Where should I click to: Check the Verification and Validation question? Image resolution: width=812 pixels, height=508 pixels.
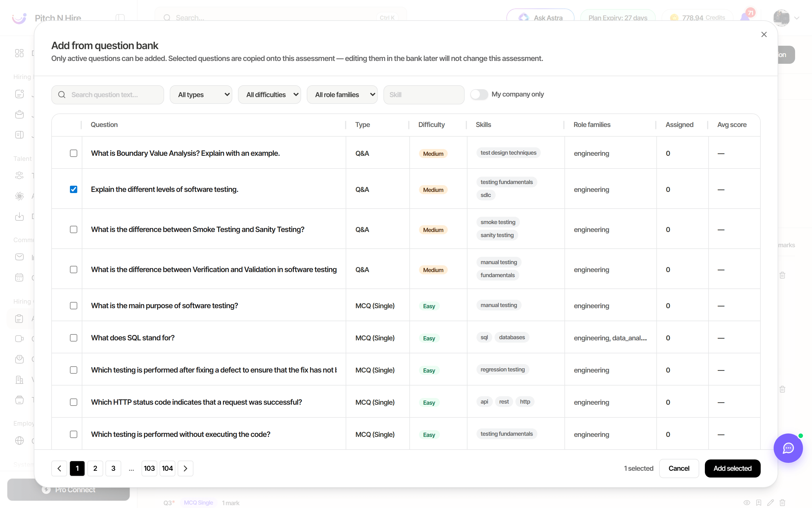point(74,270)
